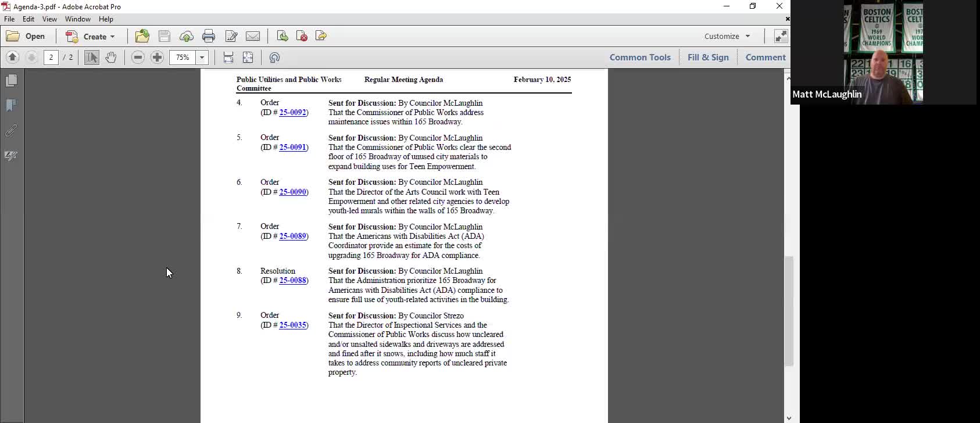Follow the 25-0091 order link

click(292, 147)
